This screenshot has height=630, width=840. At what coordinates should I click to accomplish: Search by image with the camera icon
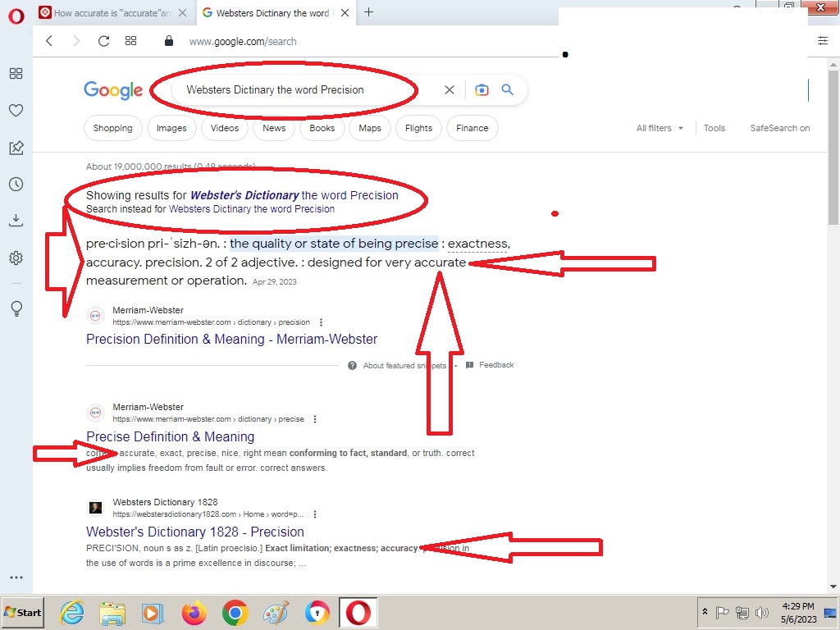coord(482,90)
